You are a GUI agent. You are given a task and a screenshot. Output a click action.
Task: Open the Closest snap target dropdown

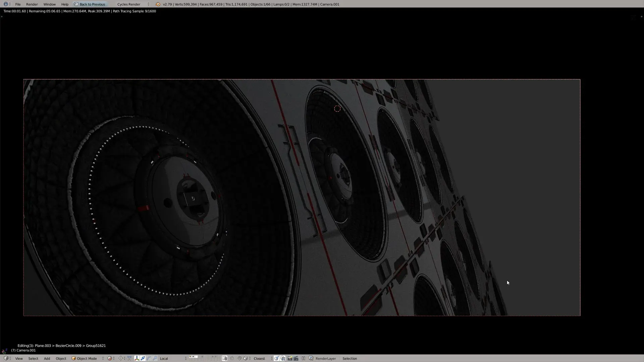[263, 358]
